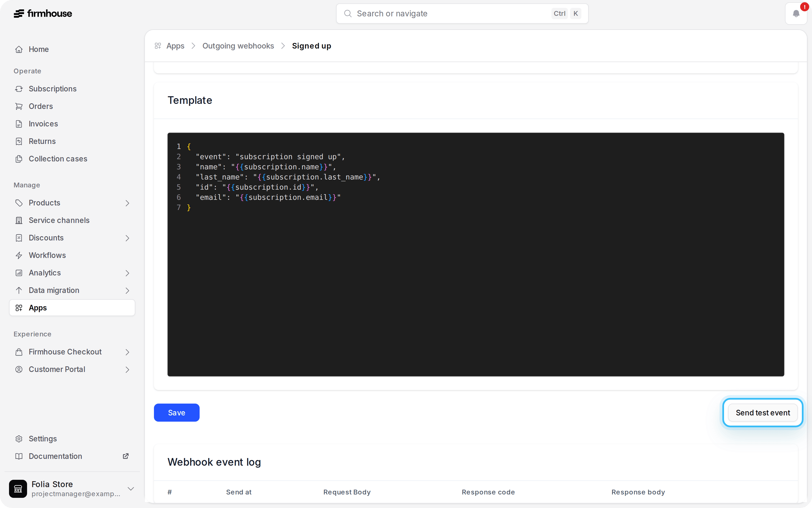
Task: Click the Invoices document icon
Action: click(x=19, y=124)
